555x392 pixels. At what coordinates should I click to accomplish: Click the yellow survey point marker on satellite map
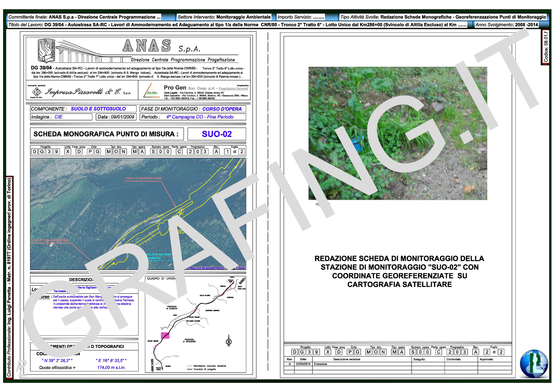point(181,211)
